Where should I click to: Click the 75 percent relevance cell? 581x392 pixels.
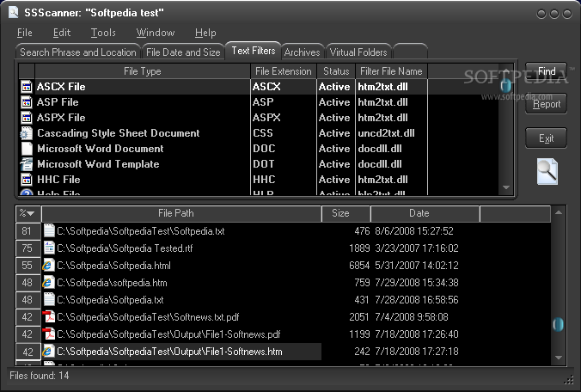(28, 248)
